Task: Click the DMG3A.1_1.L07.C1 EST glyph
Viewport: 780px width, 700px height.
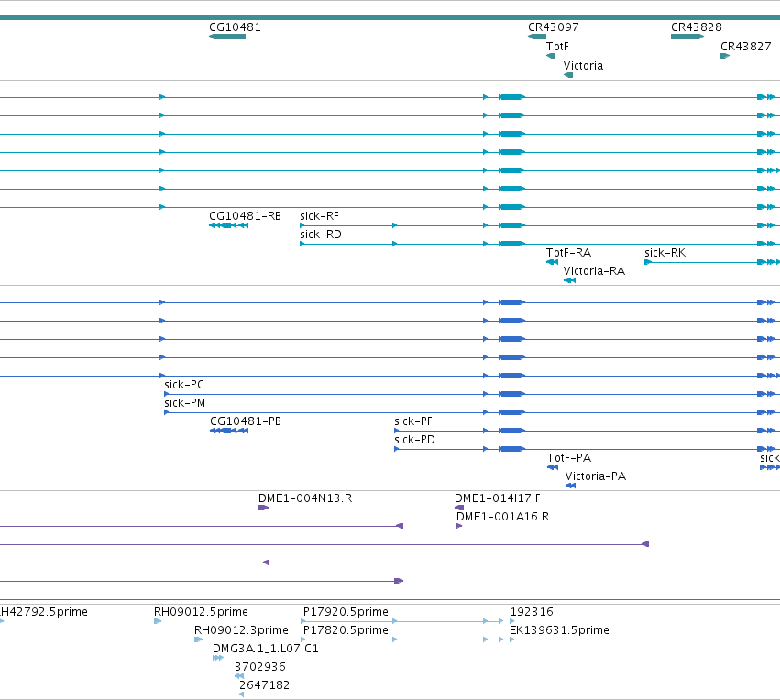Action: click(218, 658)
